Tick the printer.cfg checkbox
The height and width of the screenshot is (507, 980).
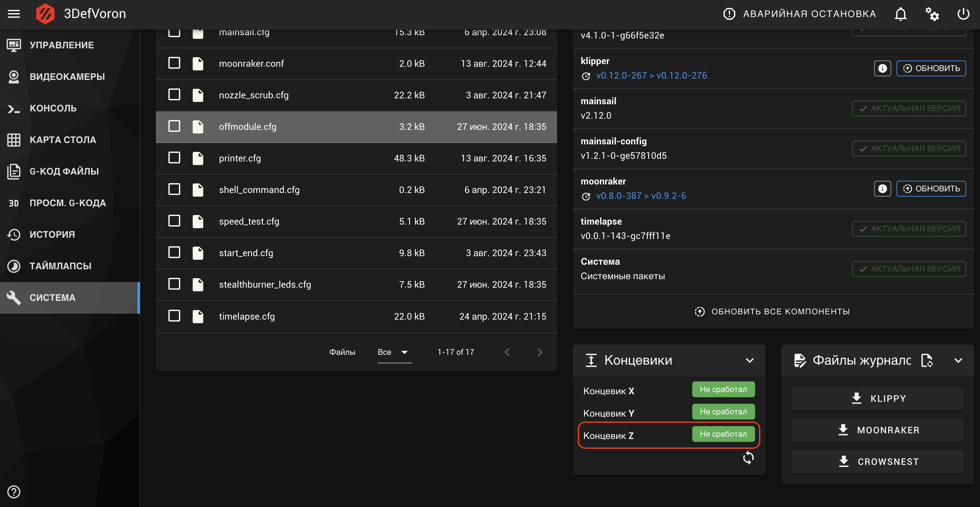[x=174, y=158]
